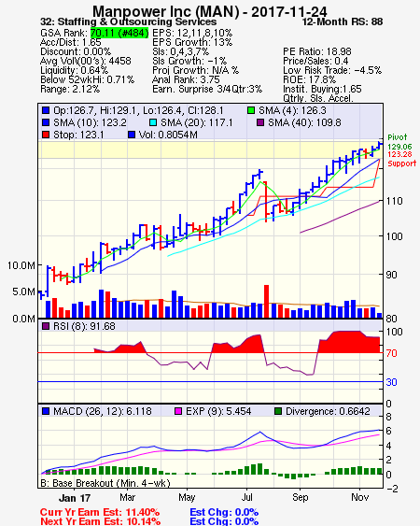Viewport: 420px width, 526px height.
Task: Click the blue Vol legend swatch
Action: pos(132,135)
